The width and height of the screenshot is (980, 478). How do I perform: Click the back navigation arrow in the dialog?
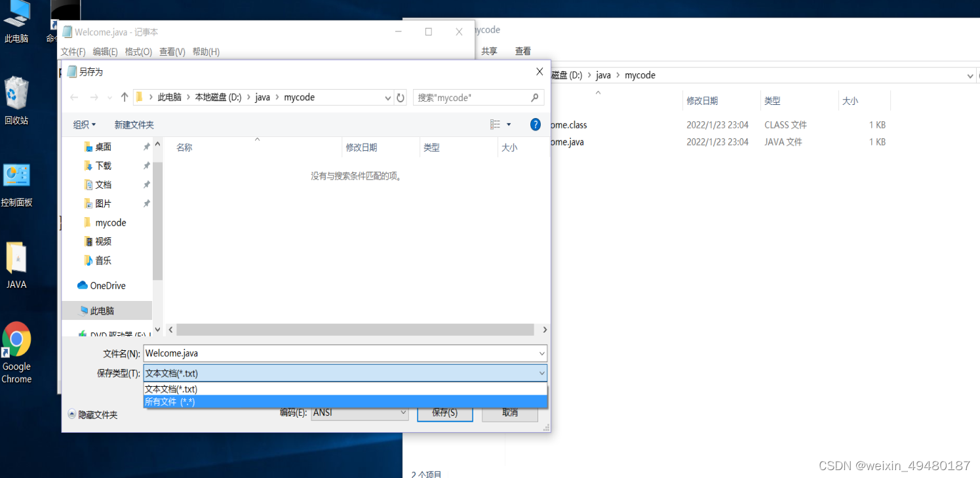(x=75, y=96)
